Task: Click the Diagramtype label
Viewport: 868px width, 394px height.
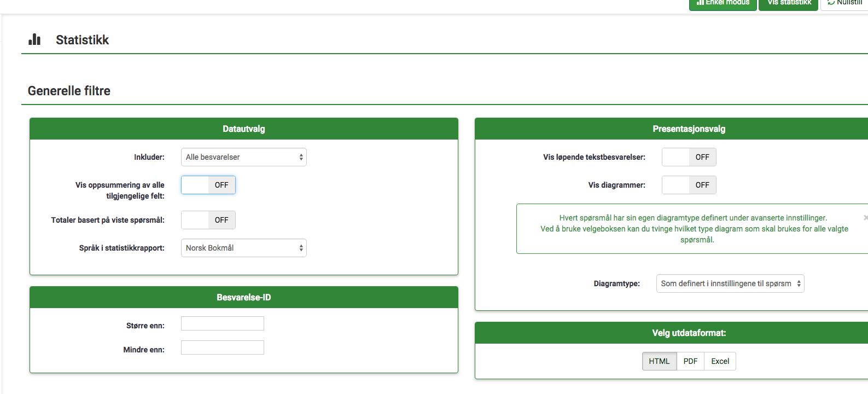Action: (617, 283)
